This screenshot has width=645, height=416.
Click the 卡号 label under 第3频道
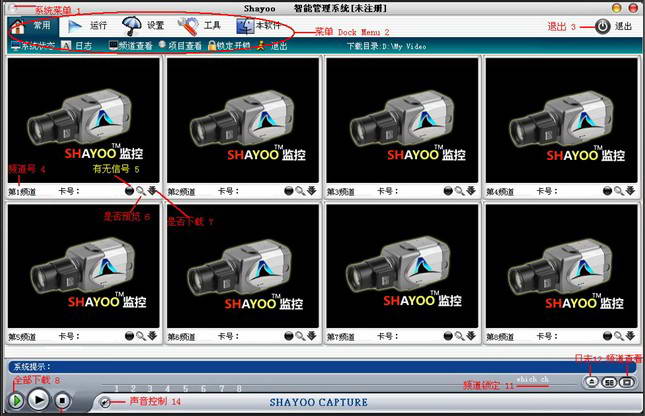click(387, 191)
